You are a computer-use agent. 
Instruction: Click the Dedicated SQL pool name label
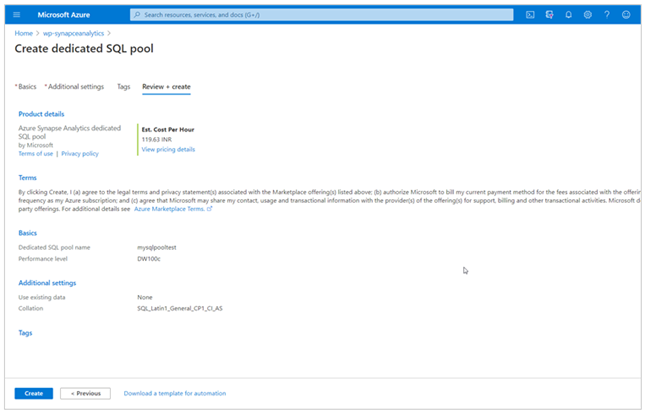click(54, 247)
